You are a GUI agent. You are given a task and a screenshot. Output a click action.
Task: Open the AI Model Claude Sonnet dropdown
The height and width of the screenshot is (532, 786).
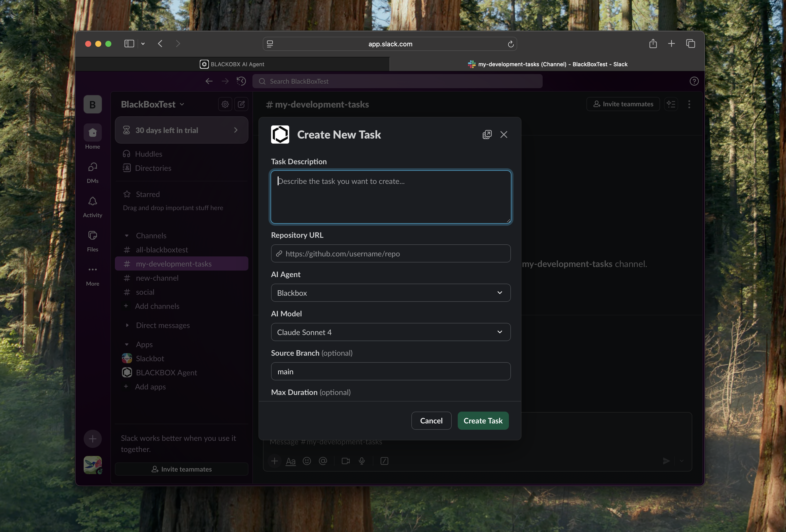tap(391, 332)
